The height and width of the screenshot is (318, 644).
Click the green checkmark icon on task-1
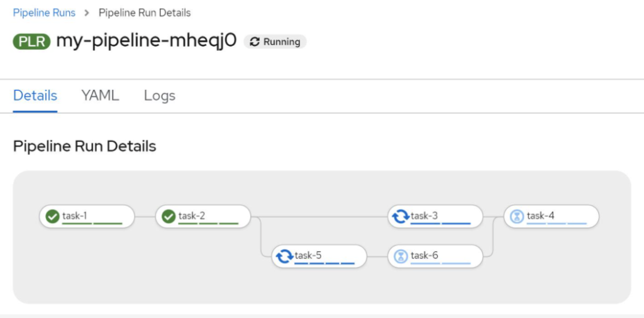click(53, 216)
